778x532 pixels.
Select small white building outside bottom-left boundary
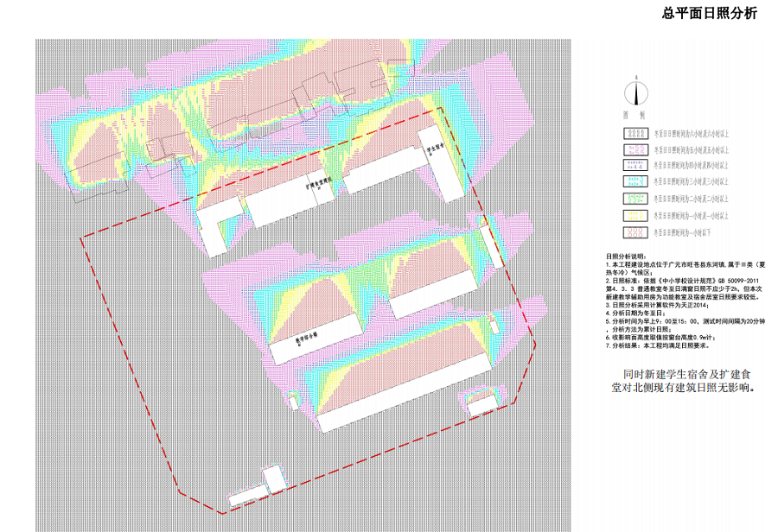click(273, 479)
